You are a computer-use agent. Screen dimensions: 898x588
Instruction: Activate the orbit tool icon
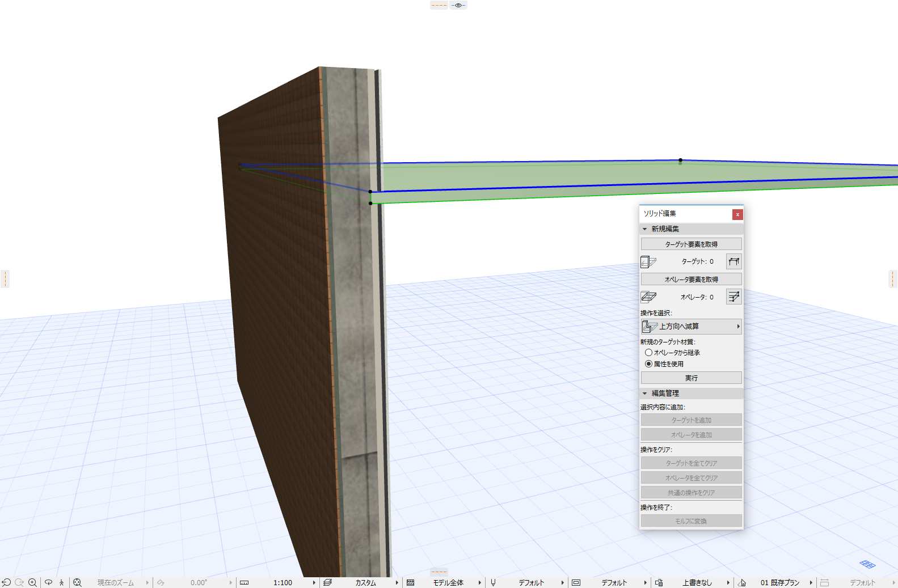click(48, 582)
